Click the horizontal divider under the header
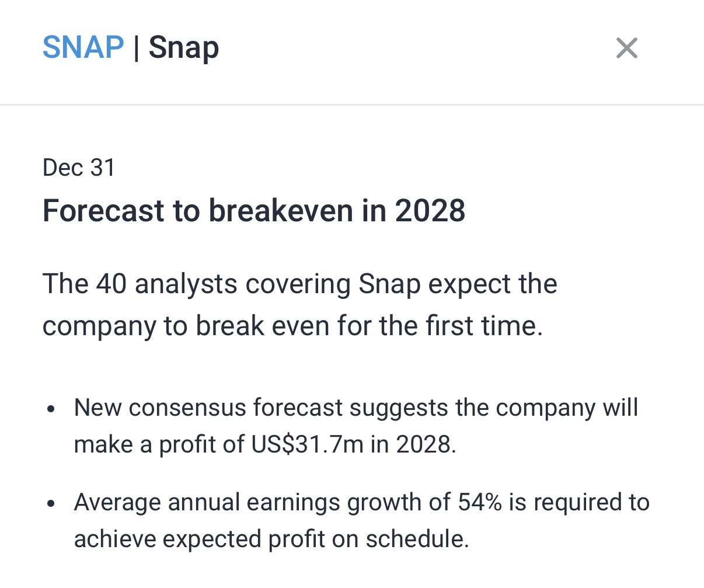Viewport: 704px width, 588px height. click(352, 105)
